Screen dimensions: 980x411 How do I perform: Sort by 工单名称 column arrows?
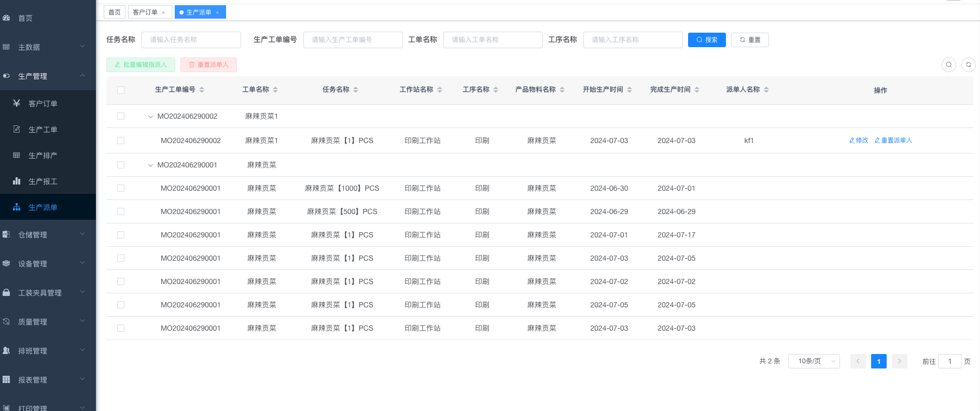click(275, 90)
